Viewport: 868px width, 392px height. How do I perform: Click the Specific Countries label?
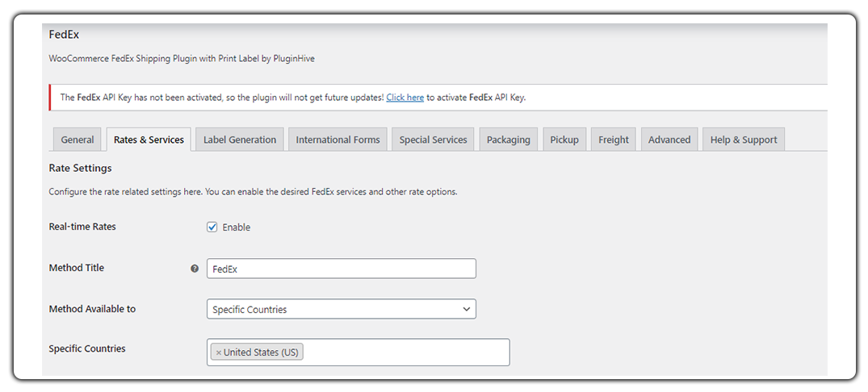coord(87,349)
